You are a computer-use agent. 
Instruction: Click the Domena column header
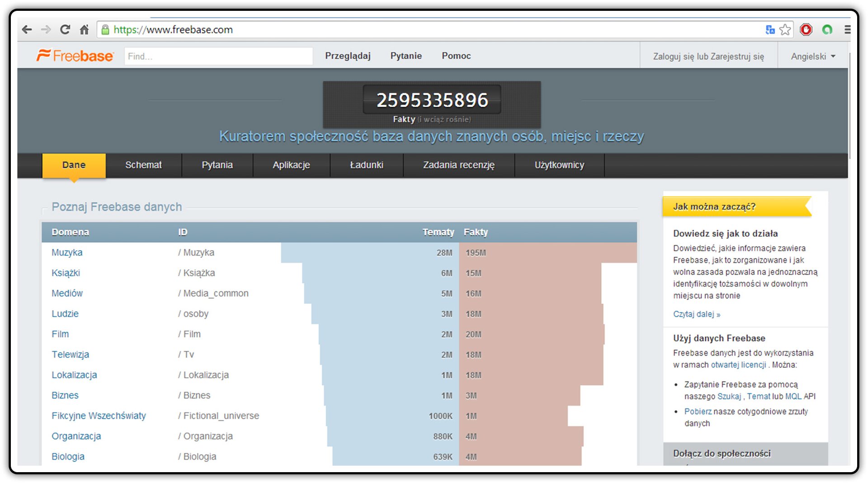pyautogui.click(x=70, y=232)
